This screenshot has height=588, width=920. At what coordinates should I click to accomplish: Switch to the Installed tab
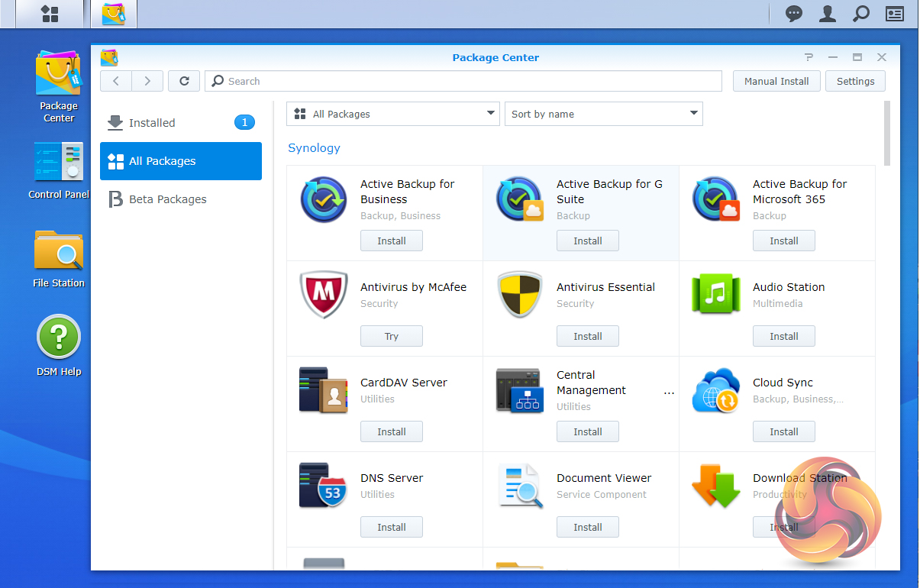[181, 123]
